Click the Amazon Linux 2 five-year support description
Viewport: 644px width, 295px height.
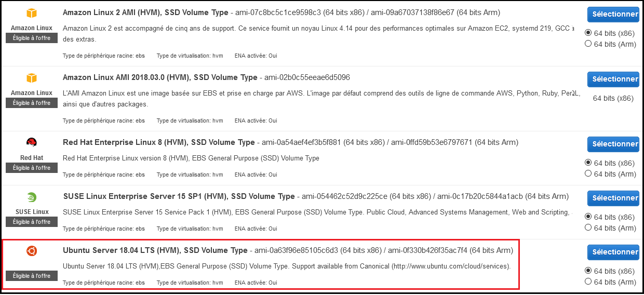(319, 33)
